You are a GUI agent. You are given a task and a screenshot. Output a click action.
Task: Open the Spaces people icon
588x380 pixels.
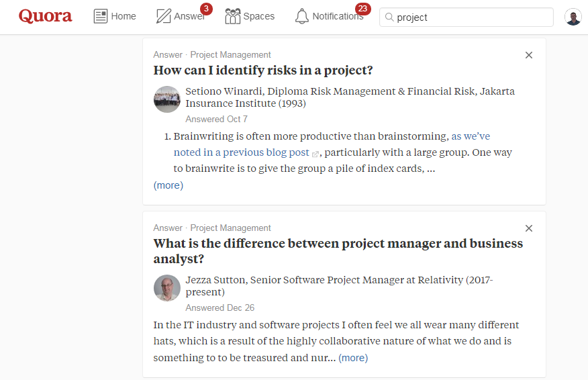(232, 16)
